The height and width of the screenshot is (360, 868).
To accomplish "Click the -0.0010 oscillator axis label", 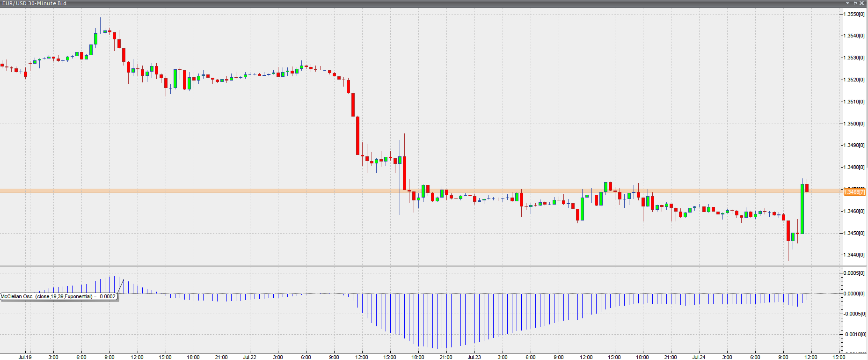I will pos(854,334).
